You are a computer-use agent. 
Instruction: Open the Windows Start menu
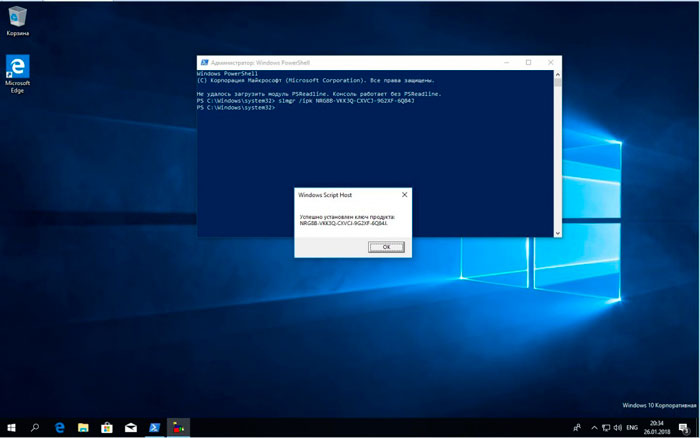12,428
